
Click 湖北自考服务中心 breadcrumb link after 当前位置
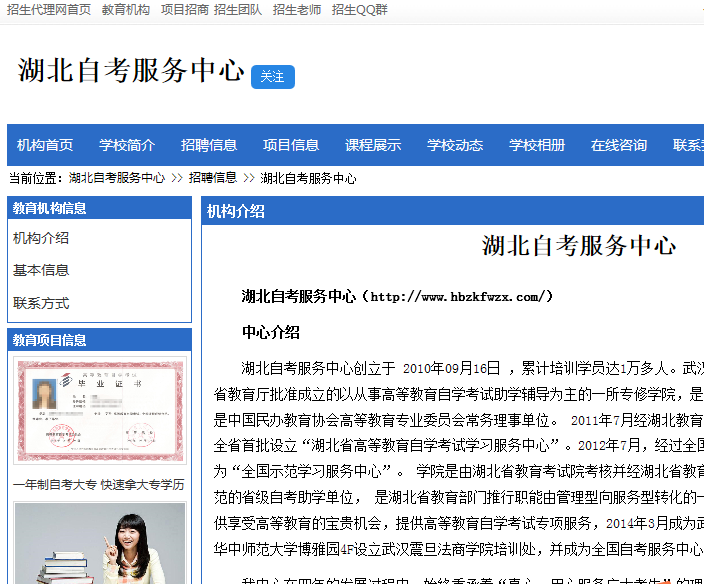[x=117, y=178]
